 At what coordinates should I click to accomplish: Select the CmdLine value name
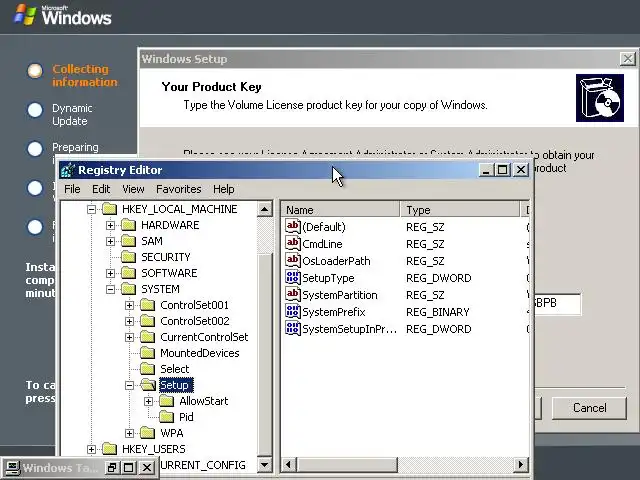click(x=322, y=244)
